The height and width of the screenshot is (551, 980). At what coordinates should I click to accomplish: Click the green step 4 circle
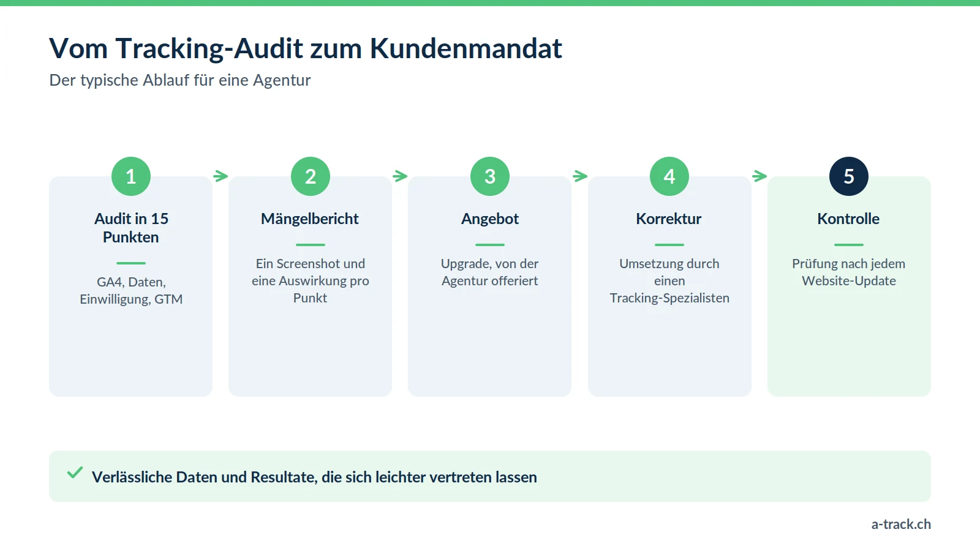669,176
